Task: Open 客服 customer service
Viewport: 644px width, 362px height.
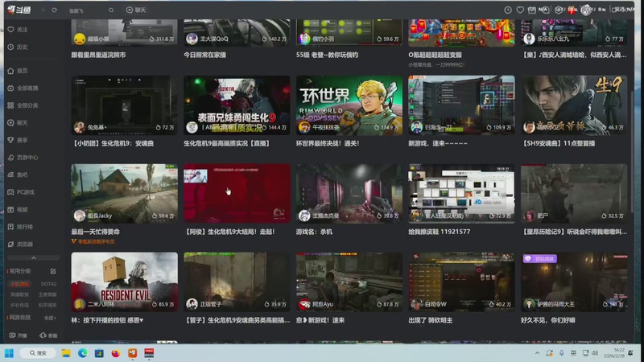Action: 48,335
